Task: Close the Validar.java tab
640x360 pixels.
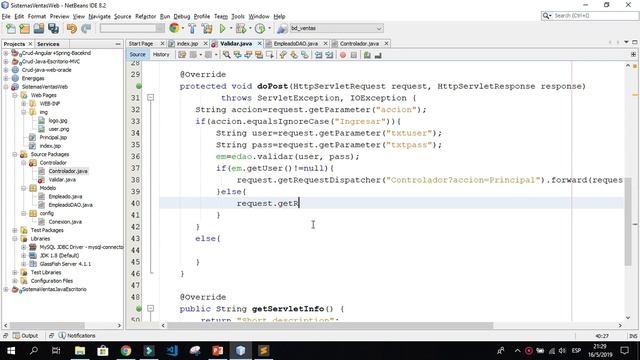Action: 259,43
